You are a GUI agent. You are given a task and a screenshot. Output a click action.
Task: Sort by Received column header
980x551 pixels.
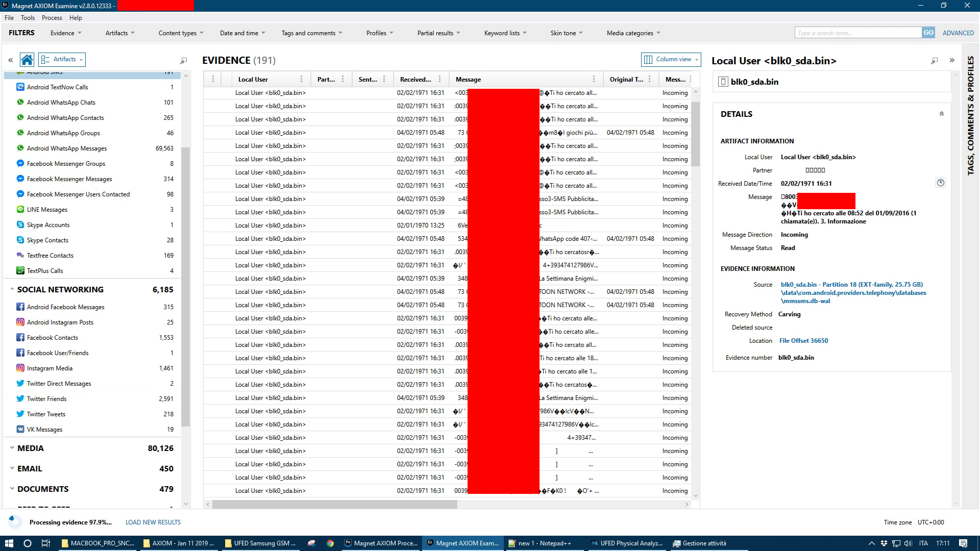coord(415,79)
